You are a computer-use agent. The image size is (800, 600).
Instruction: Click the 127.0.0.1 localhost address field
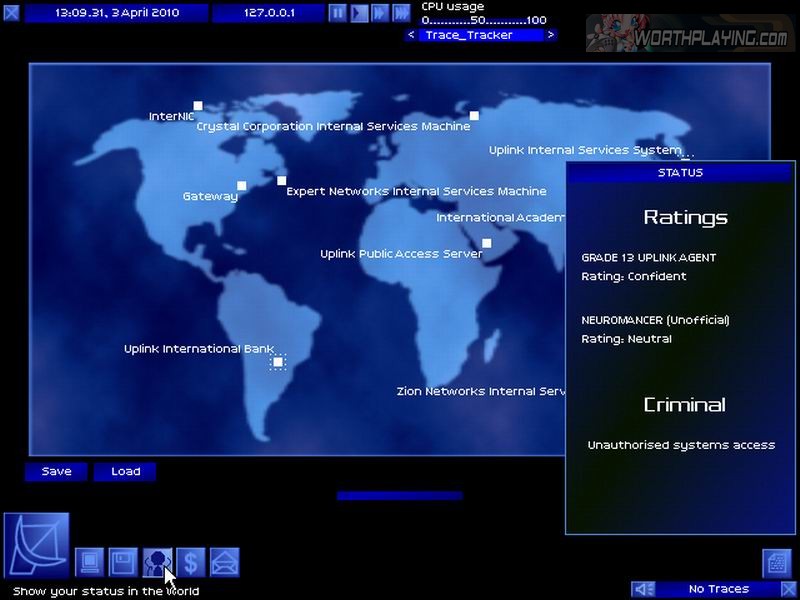269,13
